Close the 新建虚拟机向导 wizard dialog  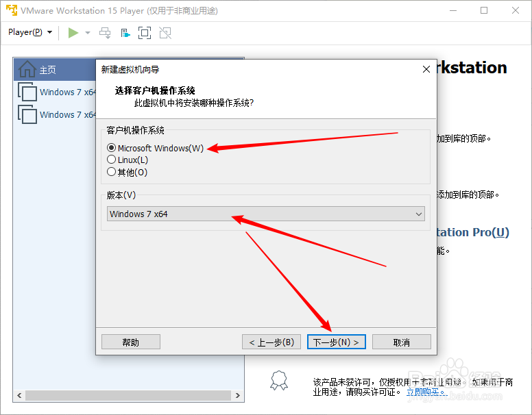coord(426,69)
